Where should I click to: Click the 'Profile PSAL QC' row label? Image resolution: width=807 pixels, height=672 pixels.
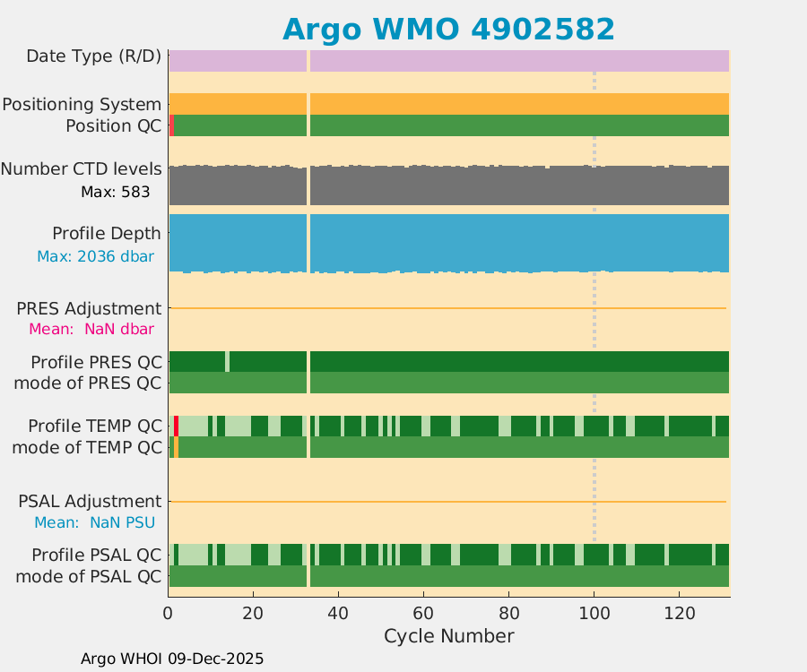click(x=97, y=554)
